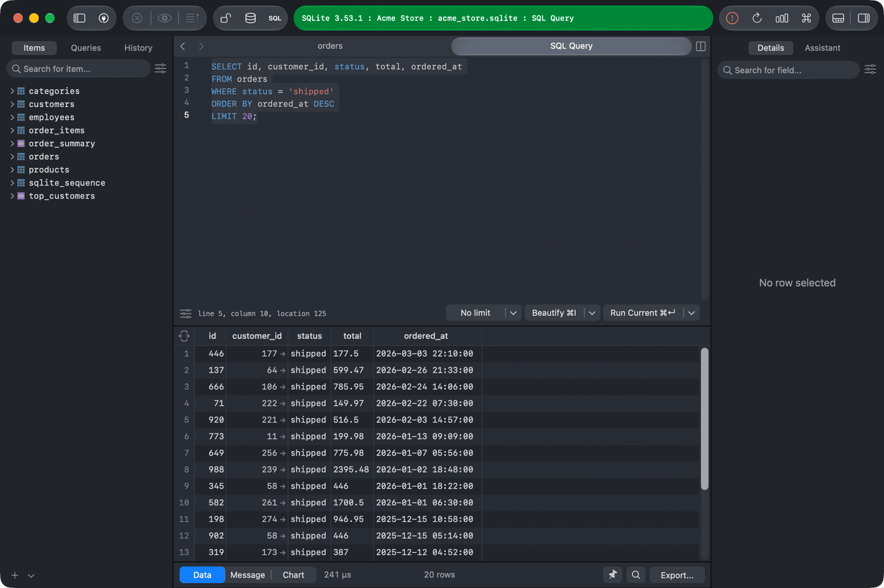This screenshot has height=588, width=884.
Task: Click the column resize icon in results header
Action: [x=184, y=336]
